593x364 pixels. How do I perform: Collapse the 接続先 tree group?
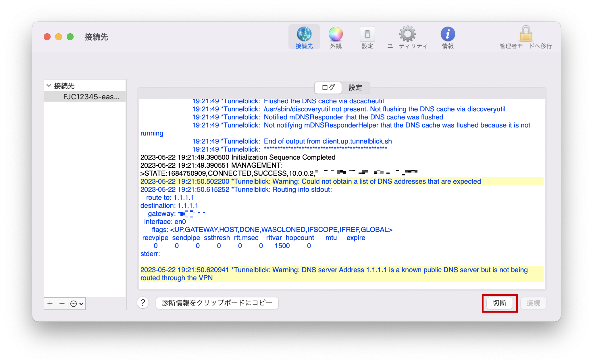pyautogui.click(x=49, y=86)
